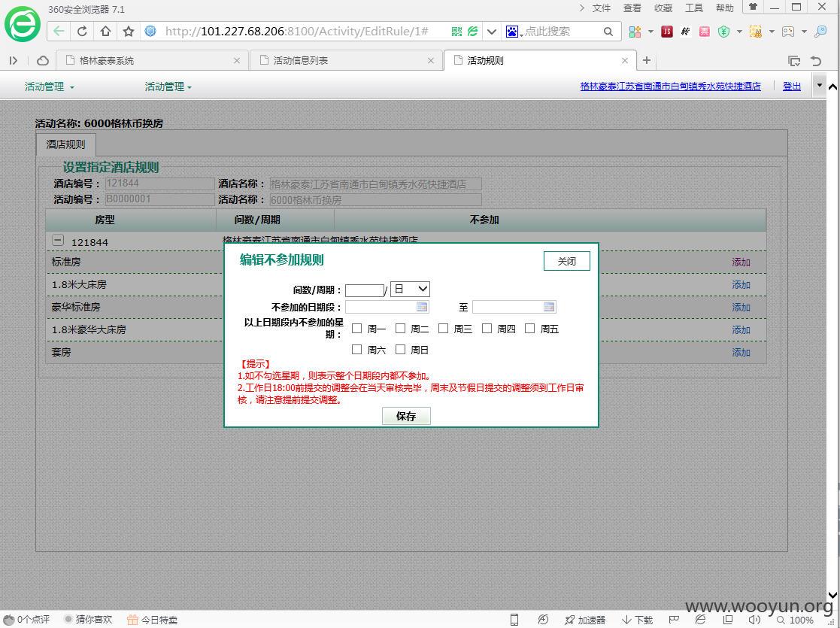Open QR code icon in address bar
Screen dimensions: 840x628
(x=456, y=32)
